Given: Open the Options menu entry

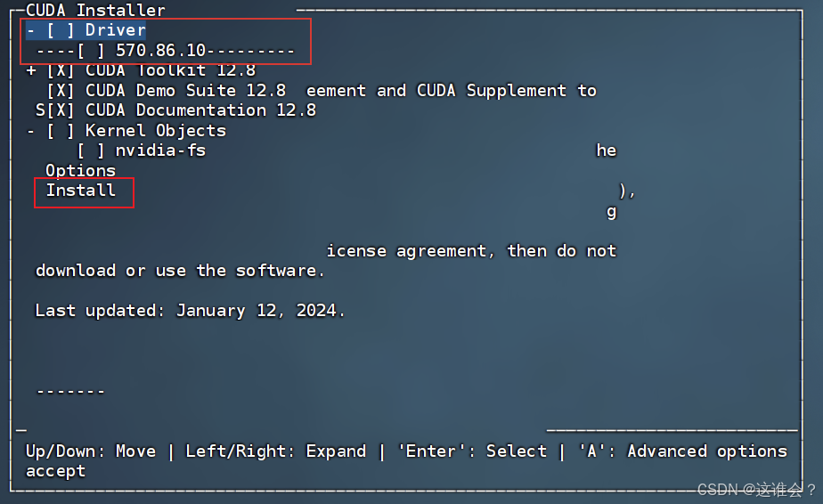Looking at the screenshot, I should (x=80, y=171).
